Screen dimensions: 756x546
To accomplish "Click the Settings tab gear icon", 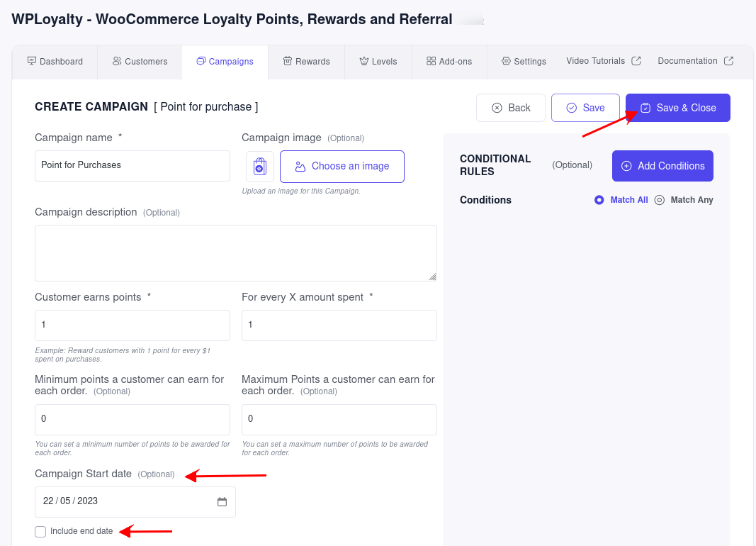I will pyautogui.click(x=506, y=61).
